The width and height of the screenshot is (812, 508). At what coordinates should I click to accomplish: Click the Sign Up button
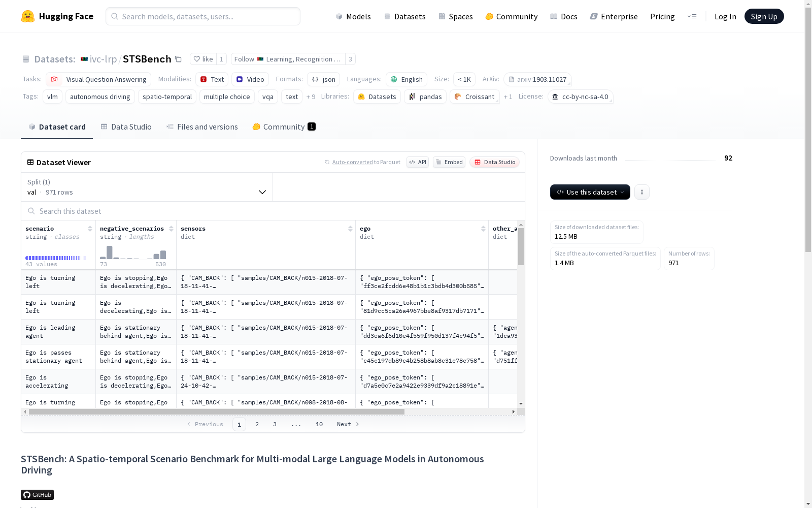764,16
